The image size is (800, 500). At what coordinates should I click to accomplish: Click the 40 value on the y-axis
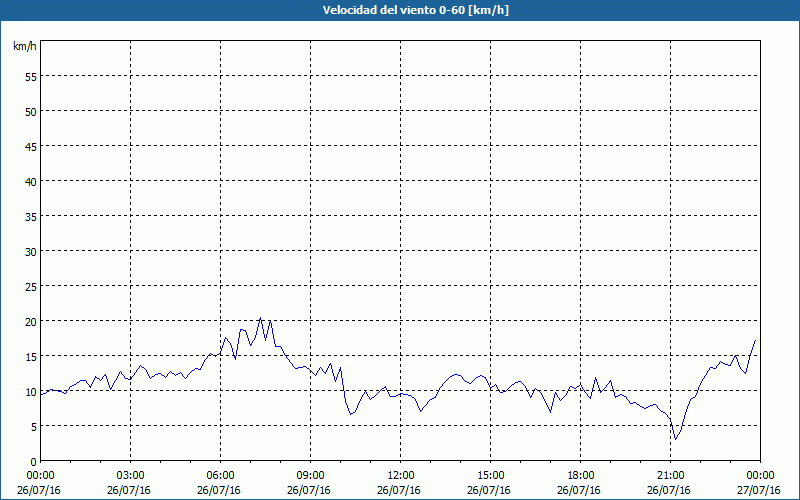31,182
